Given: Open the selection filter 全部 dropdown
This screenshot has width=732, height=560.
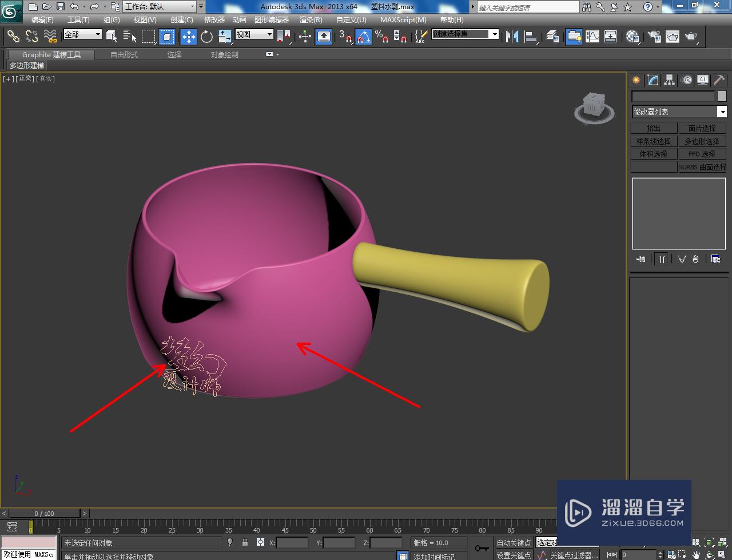Looking at the screenshot, I should tap(82, 34).
